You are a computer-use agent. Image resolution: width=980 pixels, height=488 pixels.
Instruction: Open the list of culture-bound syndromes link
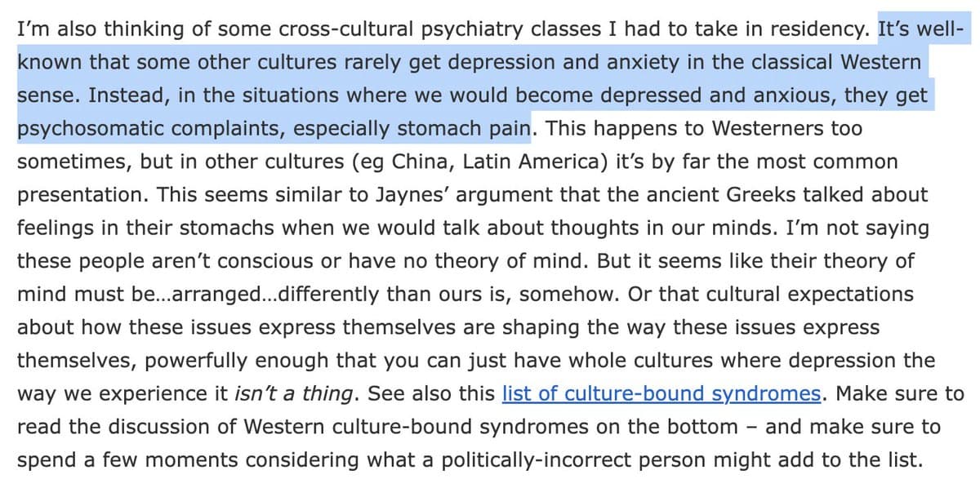coord(661,394)
